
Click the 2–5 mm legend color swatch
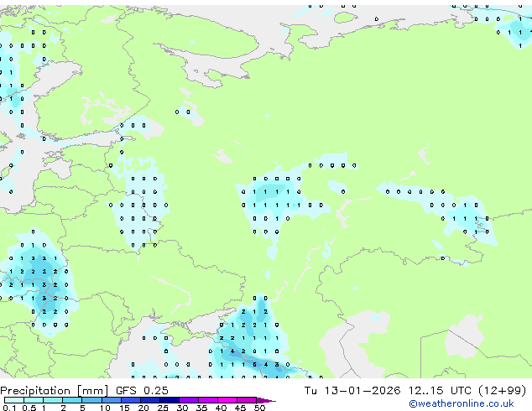click(x=72, y=400)
